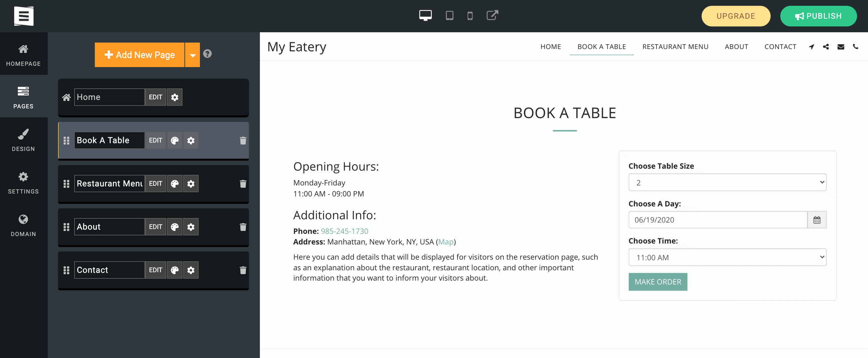Delete the Contact page
Image resolution: width=868 pixels, height=358 pixels.
pyautogui.click(x=242, y=270)
